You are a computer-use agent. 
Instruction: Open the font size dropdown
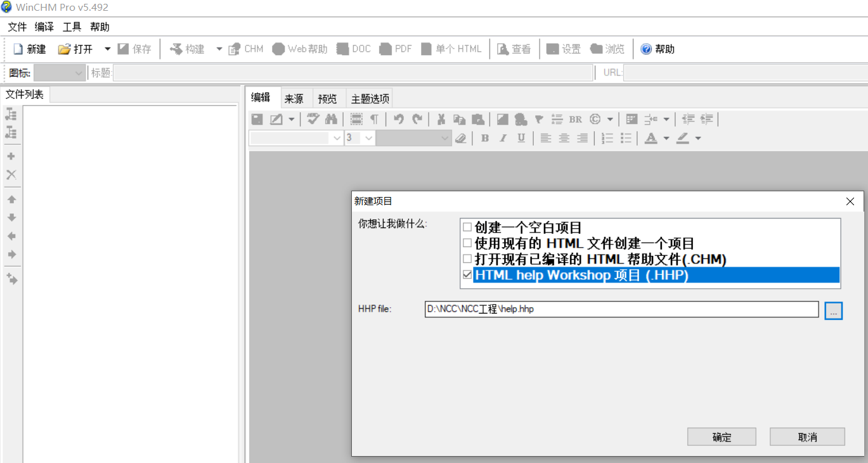(x=368, y=137)
